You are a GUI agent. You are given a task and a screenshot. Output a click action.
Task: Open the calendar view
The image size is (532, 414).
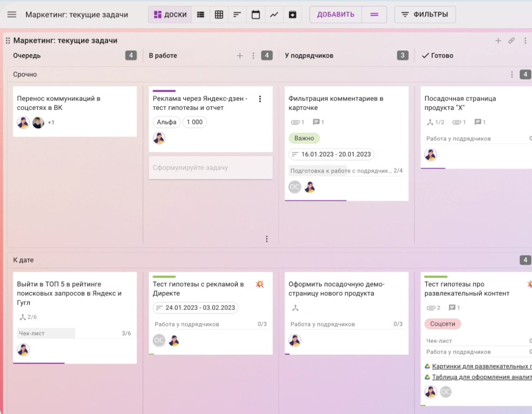pyautogui.click(x=255, y=14)
